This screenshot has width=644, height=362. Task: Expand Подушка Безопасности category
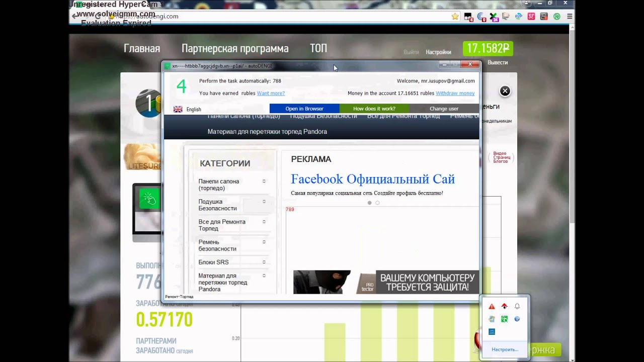[264, 201]
